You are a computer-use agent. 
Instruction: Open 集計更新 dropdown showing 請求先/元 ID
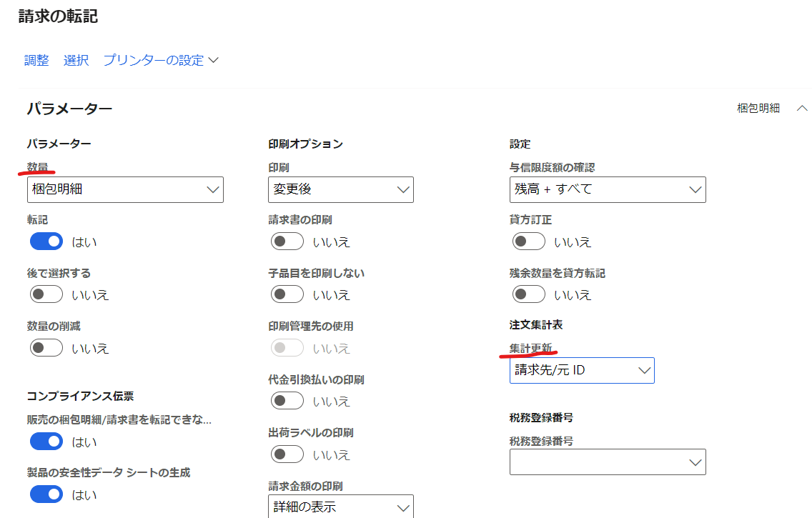(x=582, y=371)
